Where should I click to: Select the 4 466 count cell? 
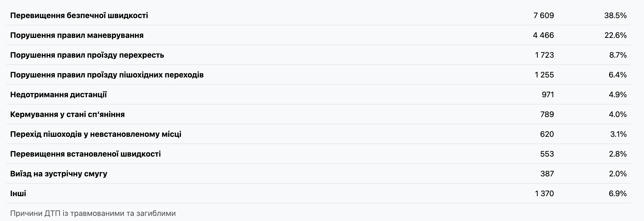tap(543, 35)
